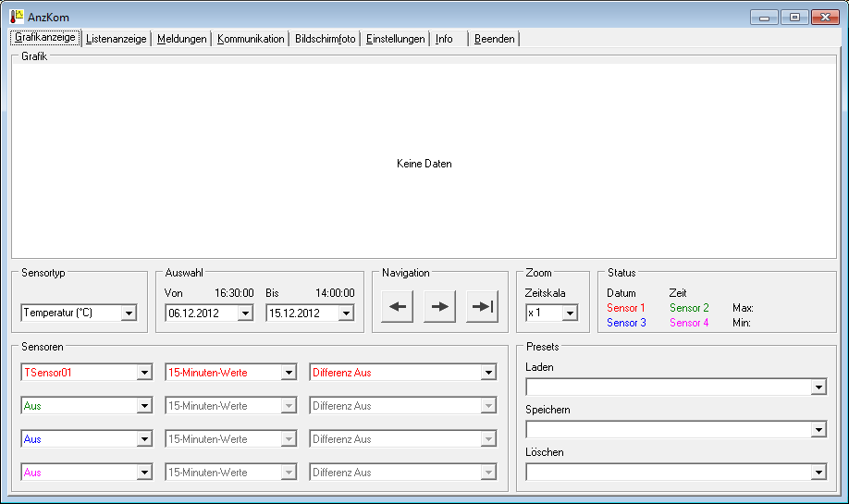Click the AnzKom thermometer title icon
Image resolution: width=849 pixels, height=504 pixels.
(x=17, y=17)
